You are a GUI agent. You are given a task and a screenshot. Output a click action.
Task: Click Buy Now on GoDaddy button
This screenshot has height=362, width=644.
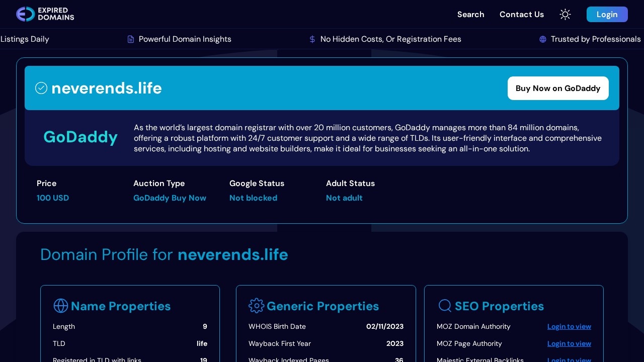tap(557, 88)
